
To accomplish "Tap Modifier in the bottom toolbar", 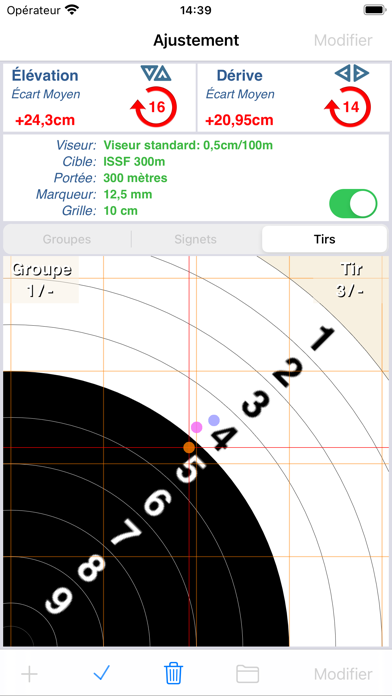I will click(x=343, y=674).
